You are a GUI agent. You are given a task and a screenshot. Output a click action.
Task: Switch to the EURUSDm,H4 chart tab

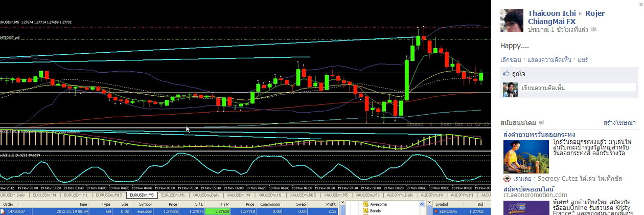[x=44, y=195]
